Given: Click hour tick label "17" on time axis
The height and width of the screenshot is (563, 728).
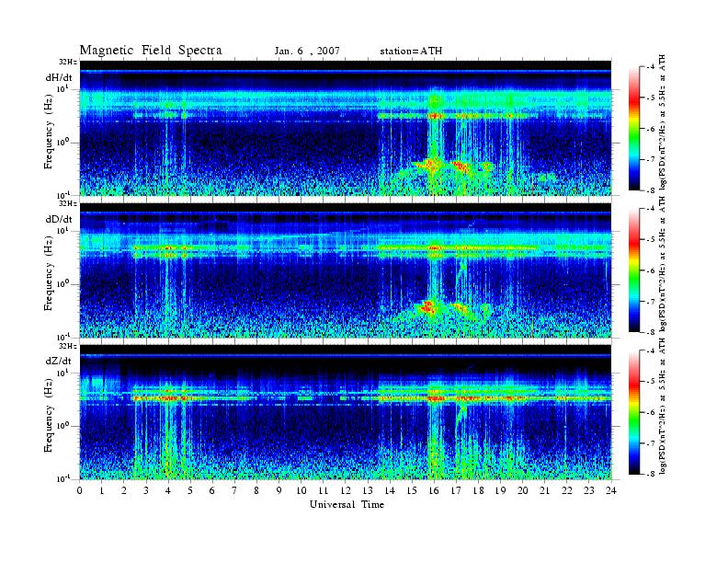Looking at the screenshot, I should click(457, 490).
